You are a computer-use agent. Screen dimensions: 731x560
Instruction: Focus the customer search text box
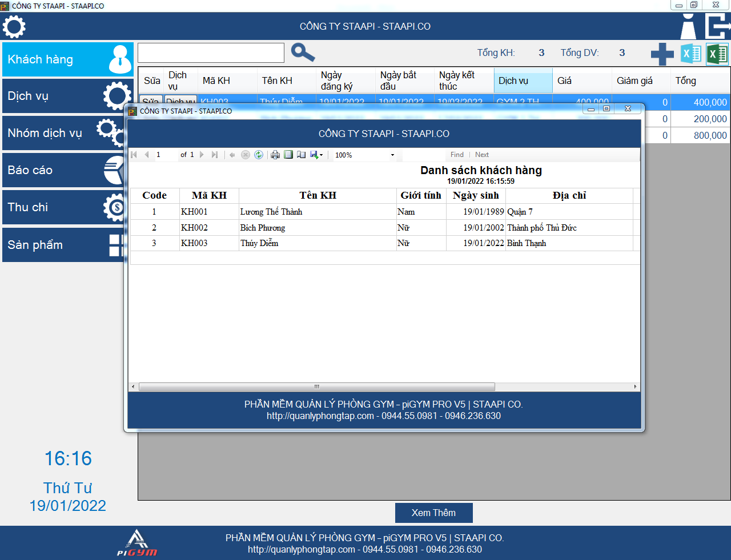coord(211,53)
